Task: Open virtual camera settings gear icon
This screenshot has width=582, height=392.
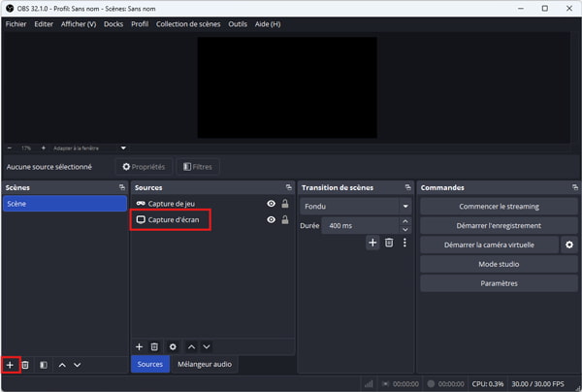Action: (x=569, y=245)
